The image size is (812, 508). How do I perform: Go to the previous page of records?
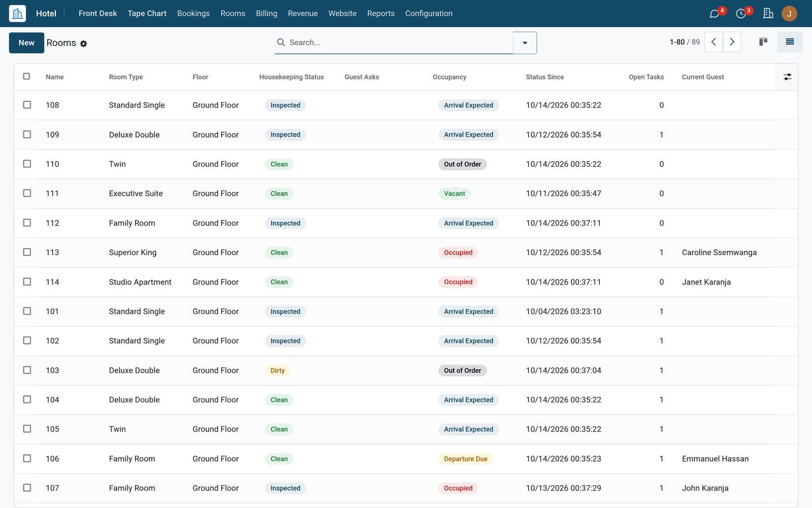tap(714, 42)
